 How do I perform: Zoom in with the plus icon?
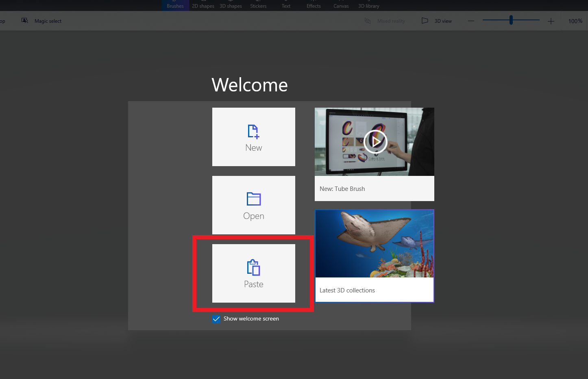coord(551,21)
